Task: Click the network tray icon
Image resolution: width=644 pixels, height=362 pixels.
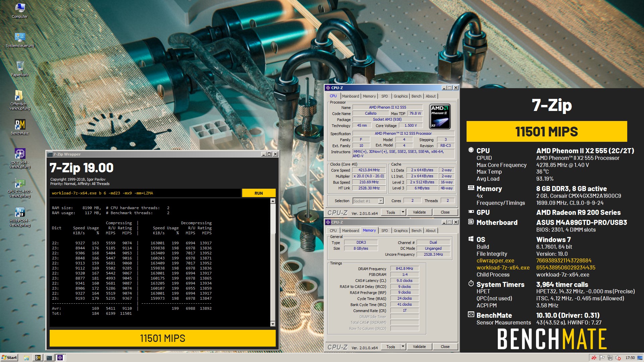Action: coord(610,358)
